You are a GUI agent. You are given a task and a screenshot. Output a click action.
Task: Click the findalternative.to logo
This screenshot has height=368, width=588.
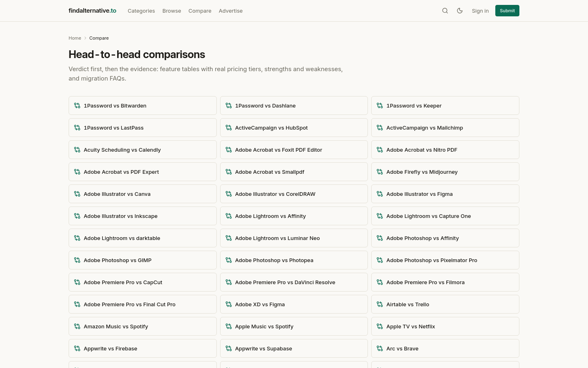tap(92, 11)
